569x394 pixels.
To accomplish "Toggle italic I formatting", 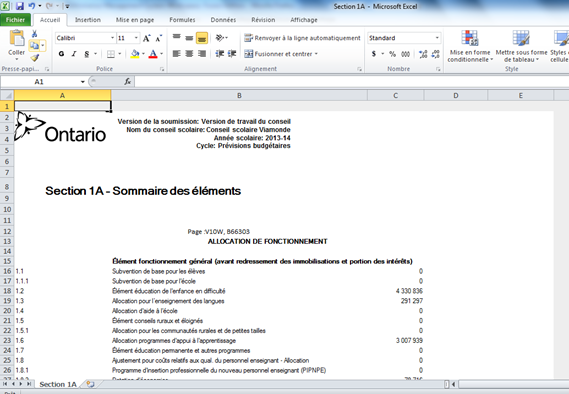I will [x=74, y=54].
